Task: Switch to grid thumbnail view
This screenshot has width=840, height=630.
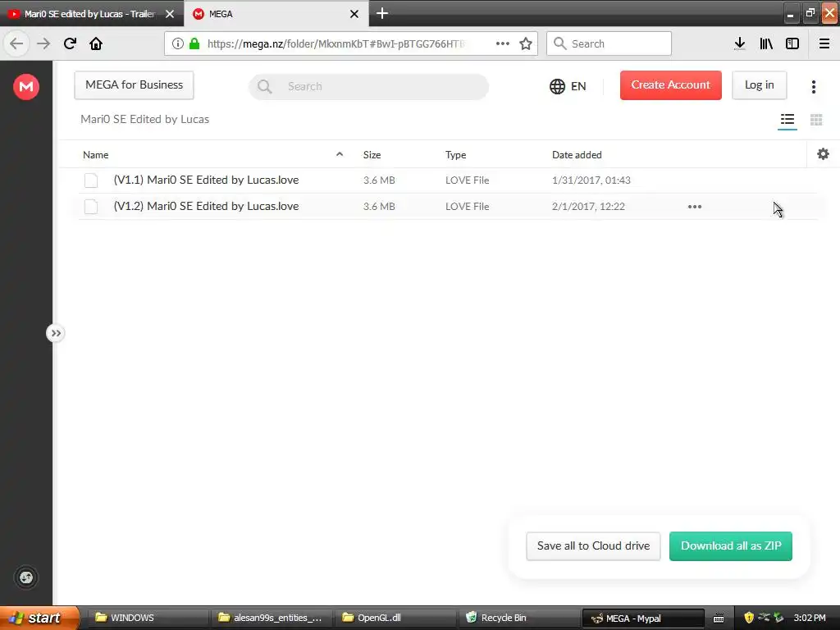Action: tap(816, 120)
